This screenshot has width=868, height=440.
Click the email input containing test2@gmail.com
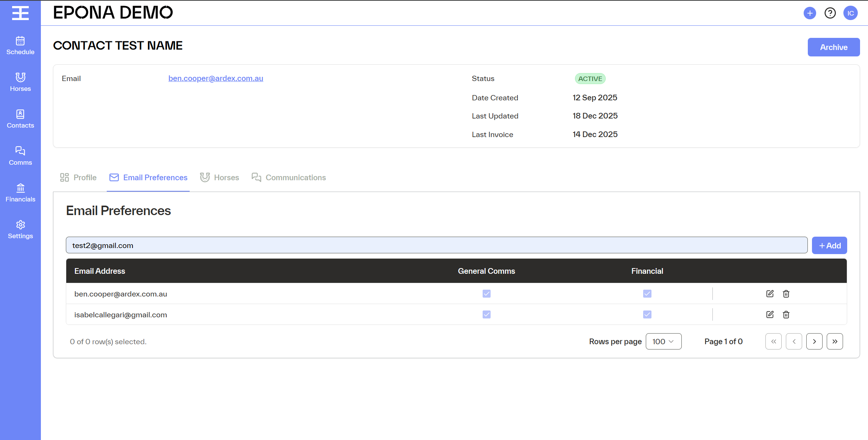pyautogui.click(x=436, y=245)
